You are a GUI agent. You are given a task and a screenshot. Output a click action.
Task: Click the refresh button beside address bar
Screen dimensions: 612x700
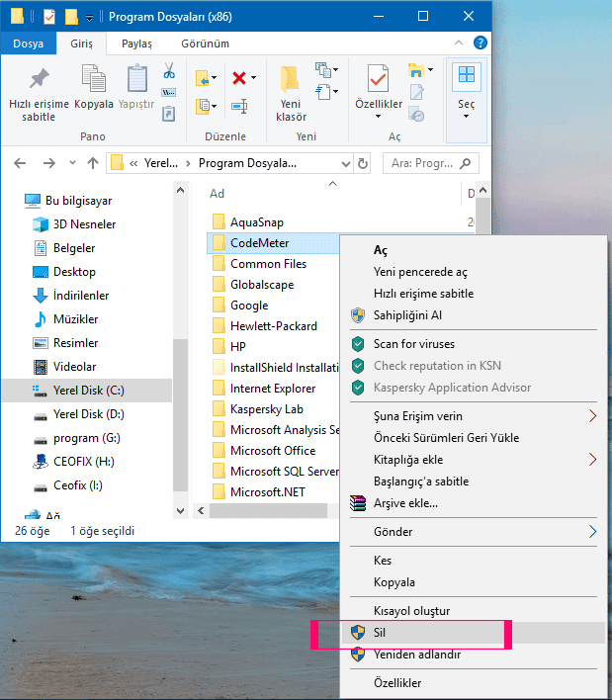pos(363,163)
